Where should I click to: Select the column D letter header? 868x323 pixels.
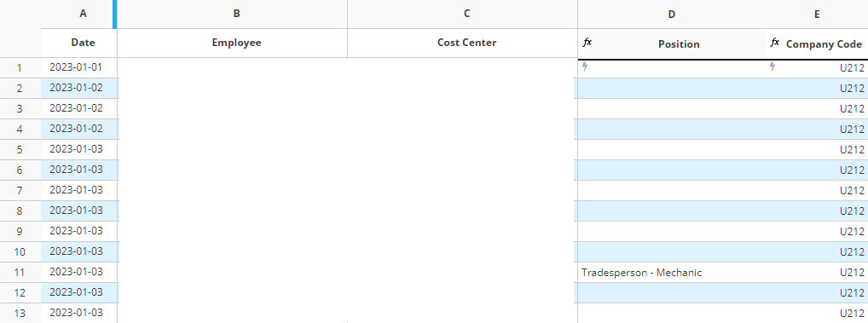click(672, 14)
